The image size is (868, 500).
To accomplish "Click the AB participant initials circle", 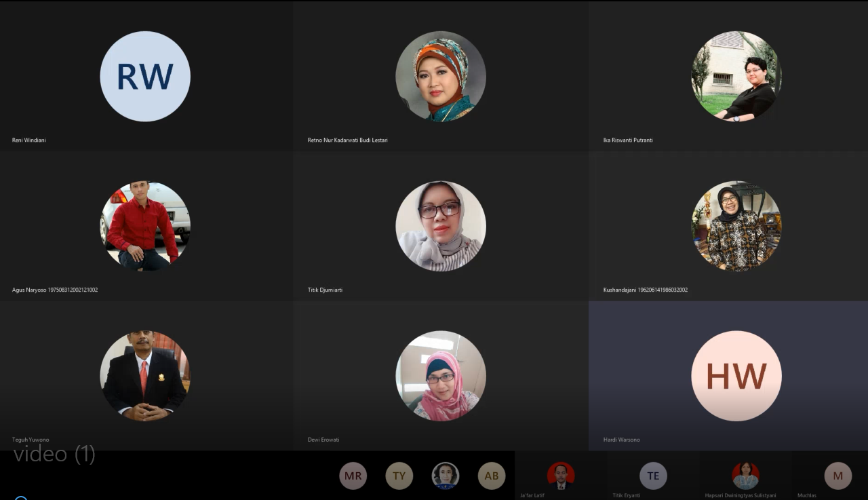I will tap(491, 476).
